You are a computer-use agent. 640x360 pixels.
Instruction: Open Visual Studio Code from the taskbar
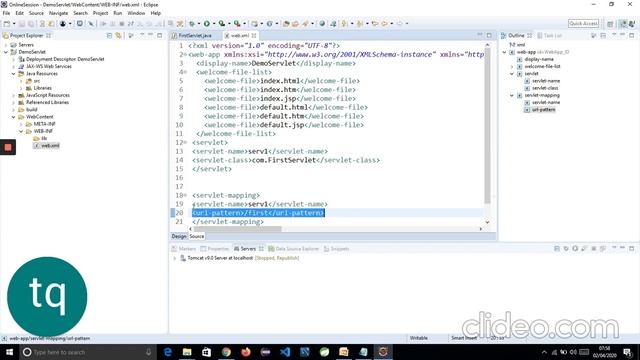tap(285, 352)
